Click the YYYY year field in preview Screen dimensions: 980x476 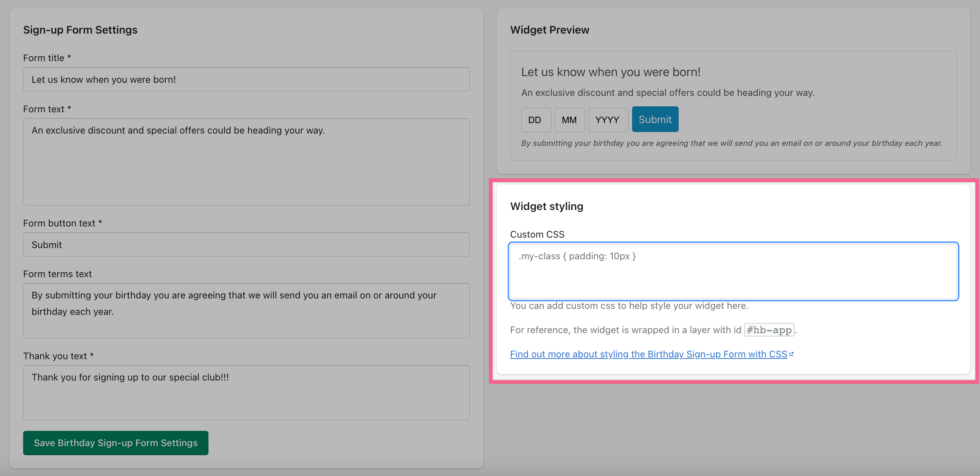[x=608, y=120]
